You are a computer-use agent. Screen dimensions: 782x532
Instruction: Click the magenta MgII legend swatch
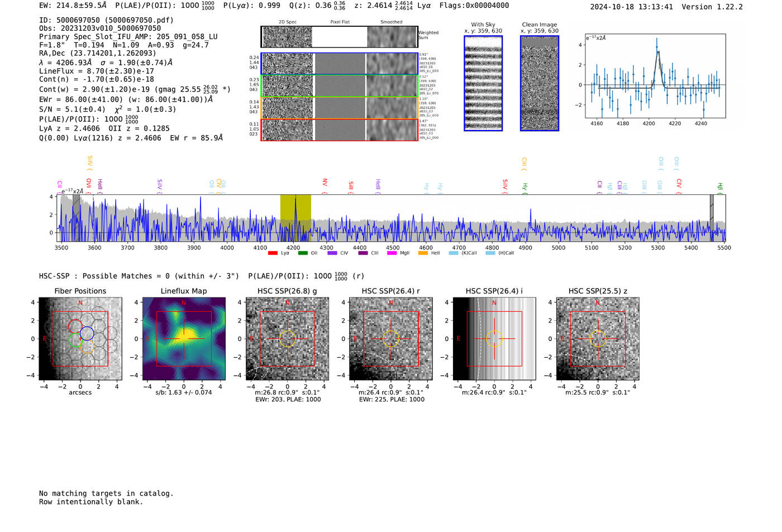393,253
